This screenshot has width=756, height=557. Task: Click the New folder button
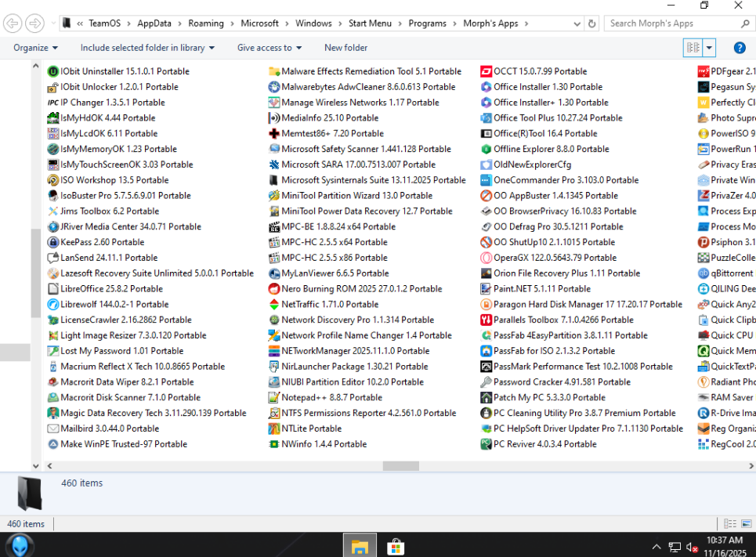click(345, 48)
